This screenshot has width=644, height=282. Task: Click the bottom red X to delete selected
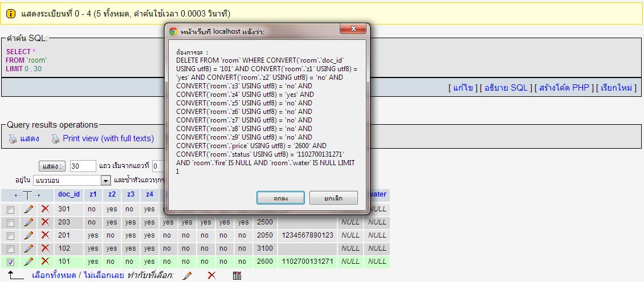point(211,276)
